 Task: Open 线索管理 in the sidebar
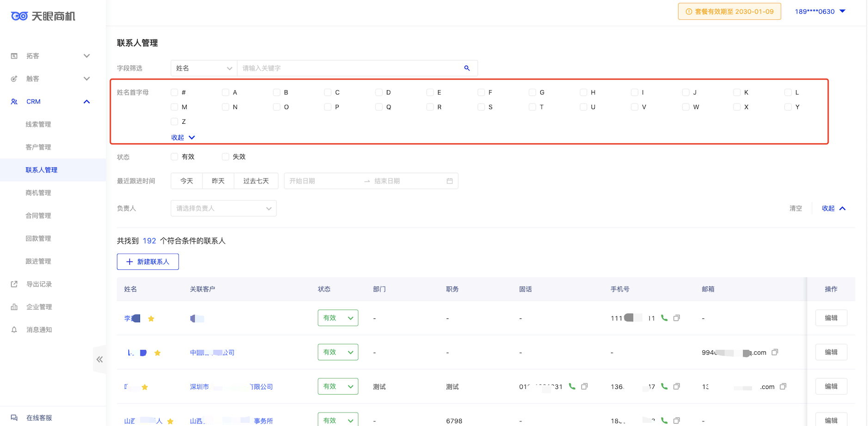coord(38,124)
